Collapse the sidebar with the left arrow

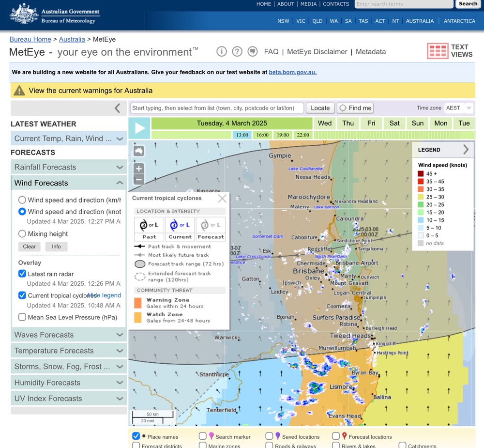coord(117,108)
